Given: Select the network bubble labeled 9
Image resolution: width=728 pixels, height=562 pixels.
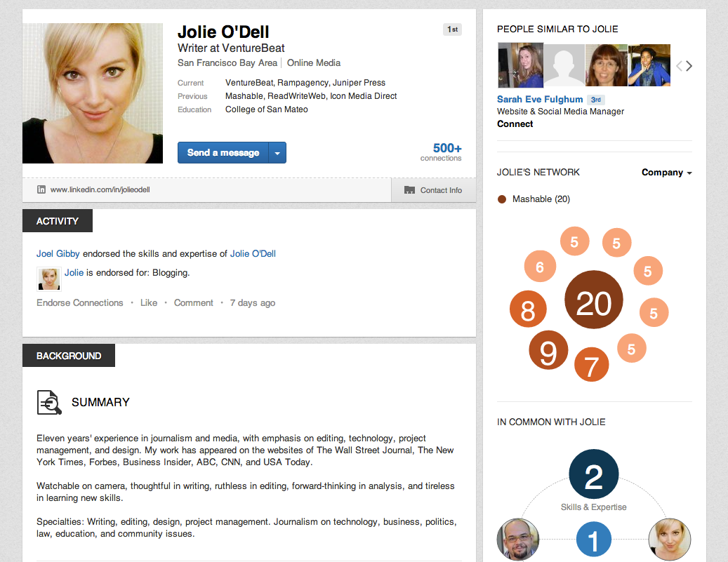Looking at the screenshot, I should click(548, 350).
